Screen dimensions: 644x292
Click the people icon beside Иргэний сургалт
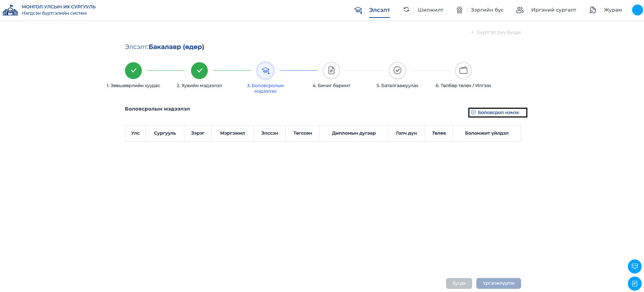(520, 10)
